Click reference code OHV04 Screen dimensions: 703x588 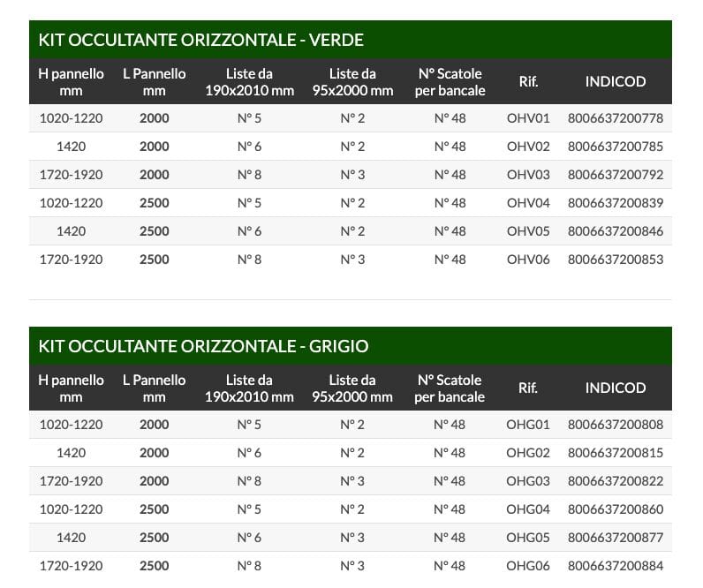(528, 203)
